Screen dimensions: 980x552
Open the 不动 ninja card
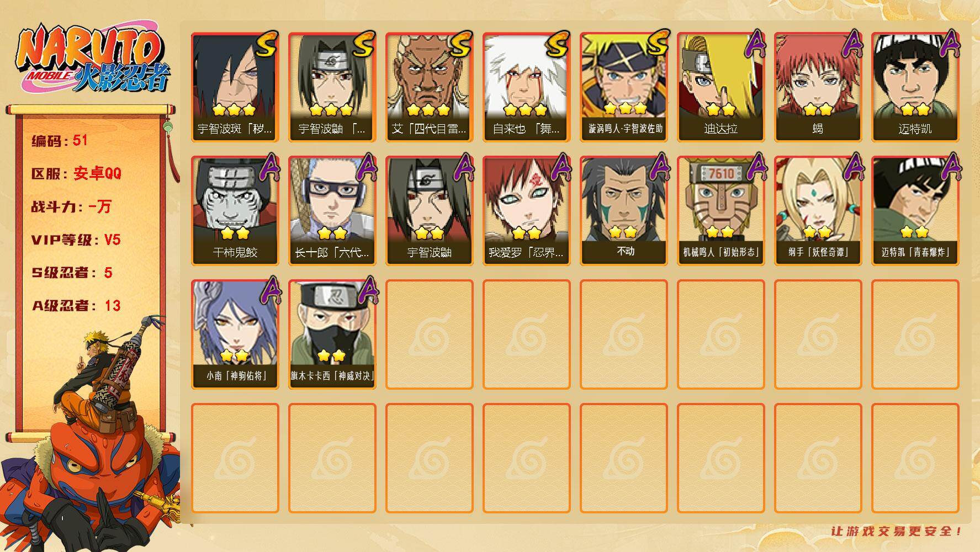coord(624,211)
